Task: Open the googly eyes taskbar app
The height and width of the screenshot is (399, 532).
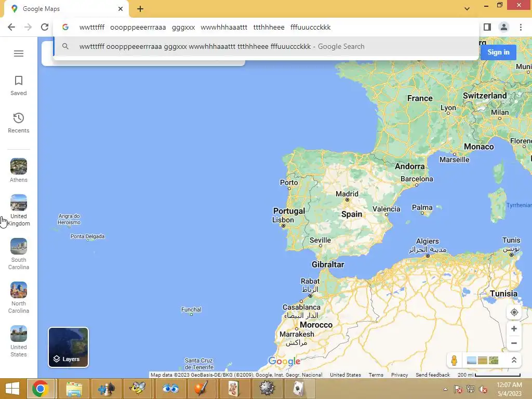Action: coord(170,389)
